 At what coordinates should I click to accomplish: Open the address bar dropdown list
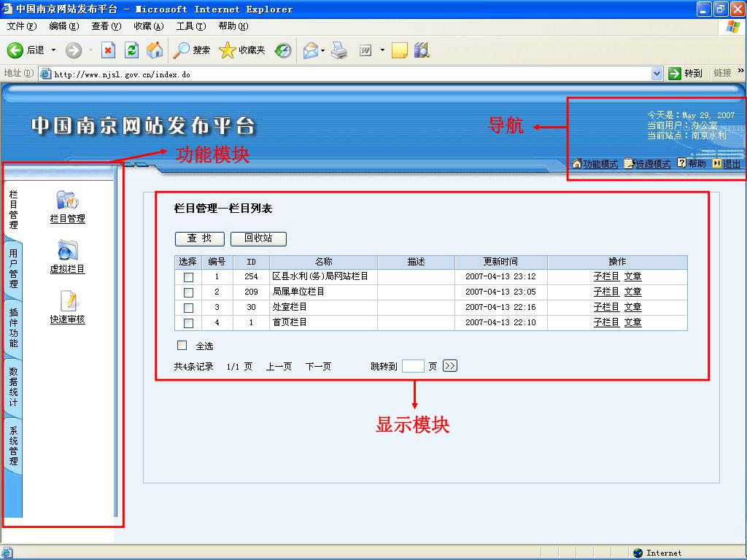(657, 74)
